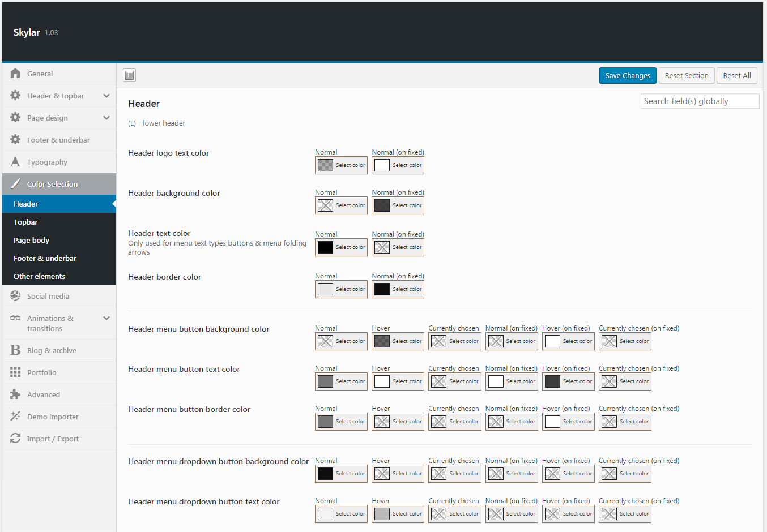Click the Demo importer magic wand icon
This screenshot has width=767, height=532.
point(15,417)
